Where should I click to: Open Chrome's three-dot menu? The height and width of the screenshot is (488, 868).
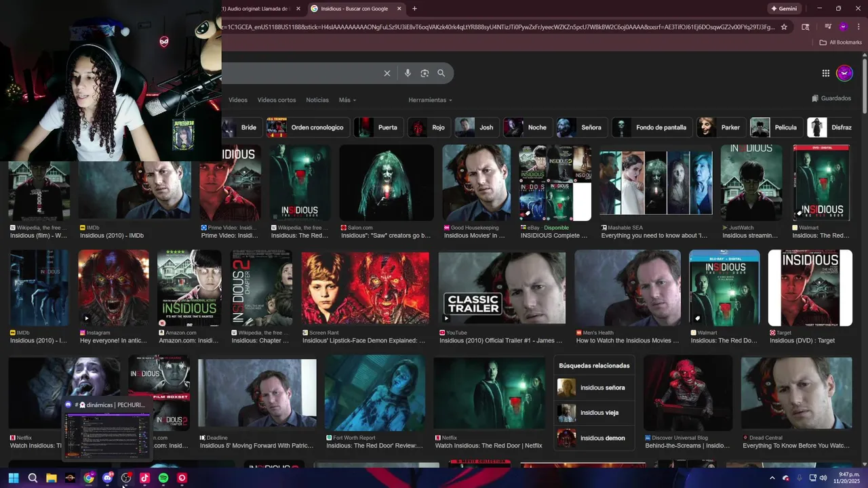[857, 27]
